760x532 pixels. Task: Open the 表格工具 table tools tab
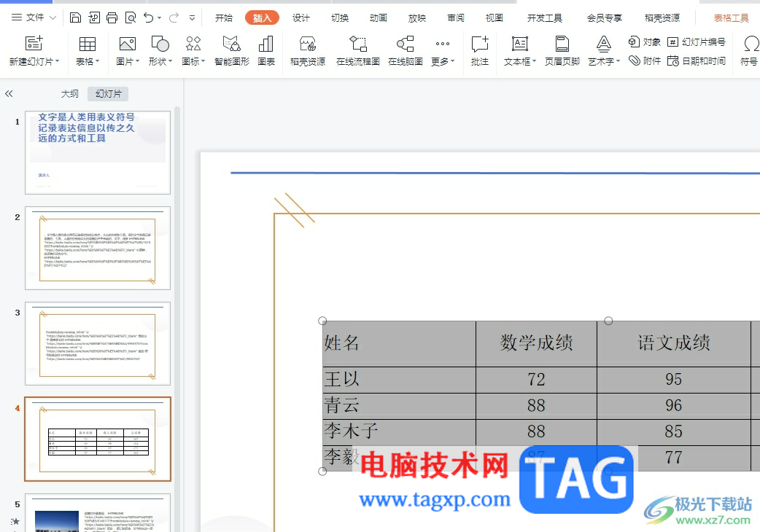coord(731,18)
